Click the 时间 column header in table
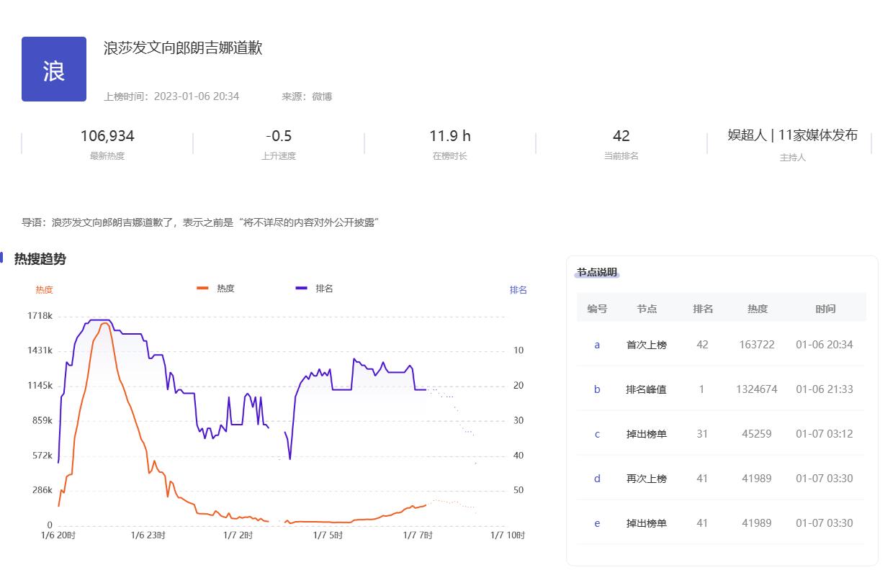The width and height of the screenshot is (893, 588). point(825,309)
